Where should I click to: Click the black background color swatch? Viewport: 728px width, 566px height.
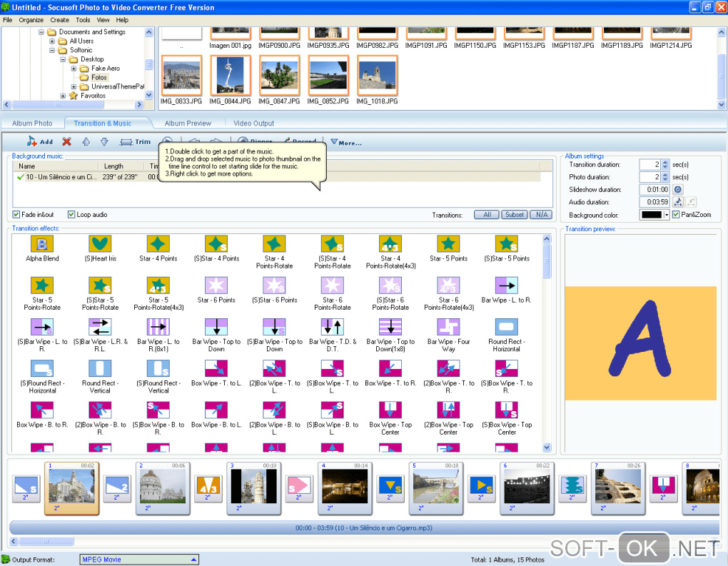tap(652, 215)
